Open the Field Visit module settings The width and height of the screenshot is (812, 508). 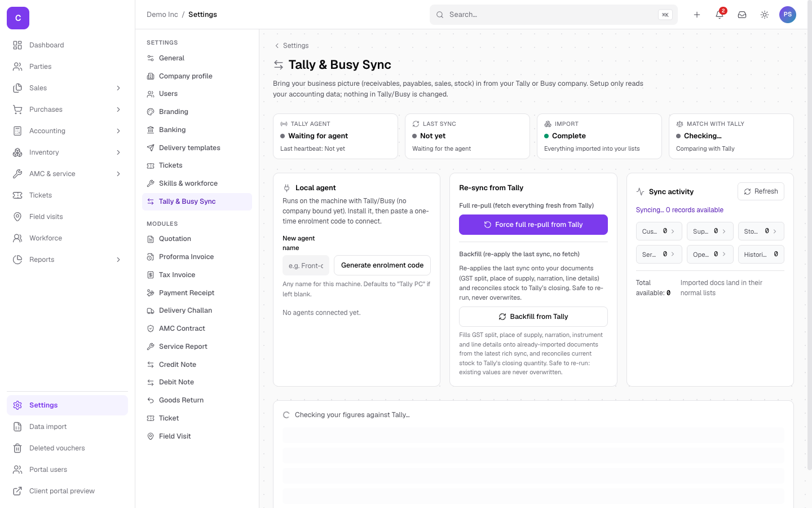point(197,436)
